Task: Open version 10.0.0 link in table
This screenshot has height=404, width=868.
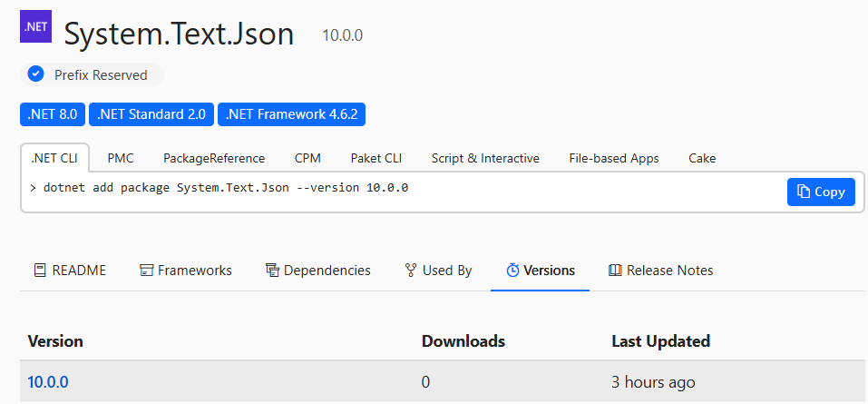Action: [x=48, y=382]
